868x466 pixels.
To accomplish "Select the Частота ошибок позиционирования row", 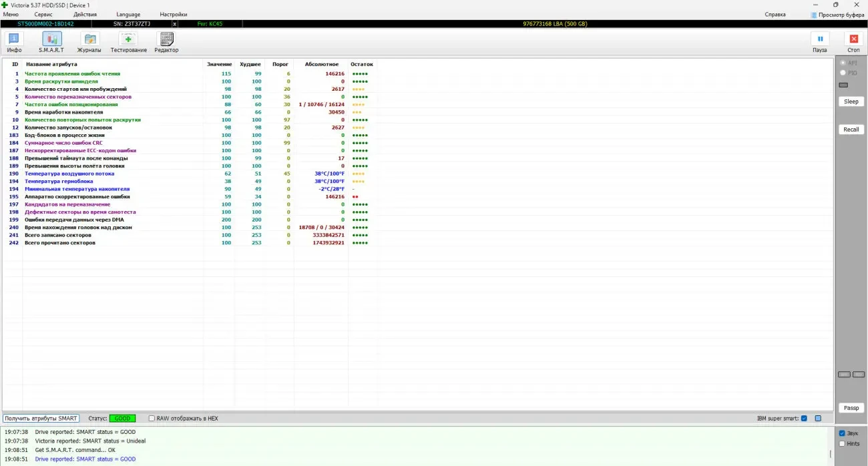I will tap(189, 104).
